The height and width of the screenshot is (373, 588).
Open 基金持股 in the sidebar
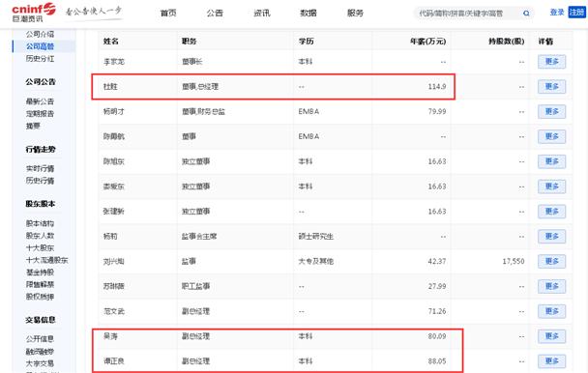click(40, 273)
